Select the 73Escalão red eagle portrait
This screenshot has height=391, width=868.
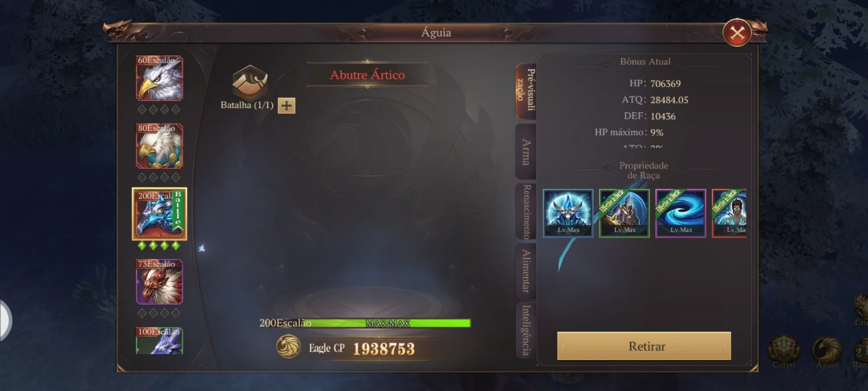159,282
